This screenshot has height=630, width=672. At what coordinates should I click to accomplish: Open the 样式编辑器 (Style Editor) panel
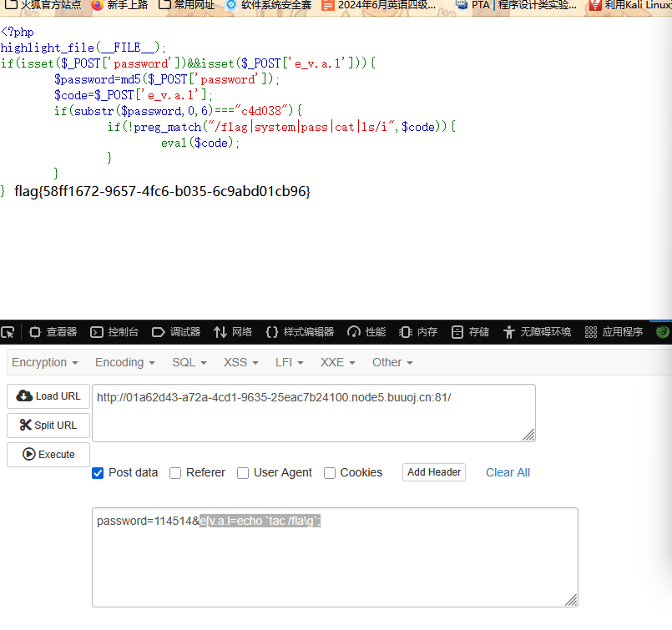(300, 332)
